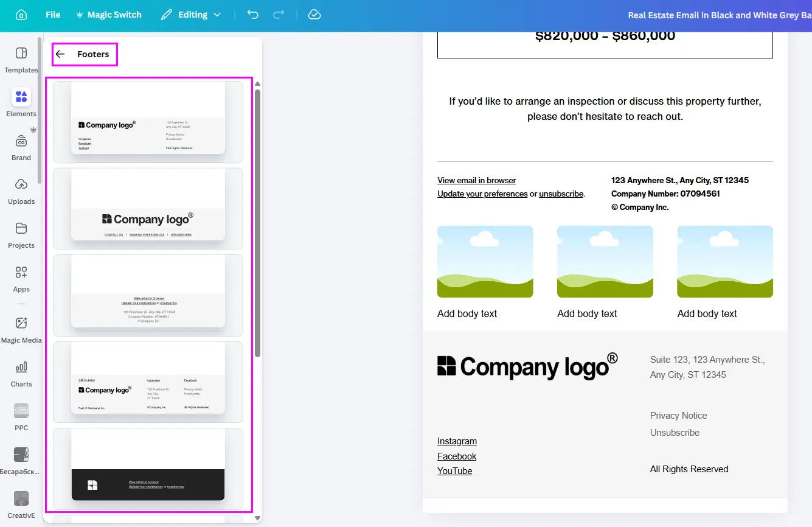812x527 pixels.
Task: Select the dark black footer template
Action: point(148,469)
